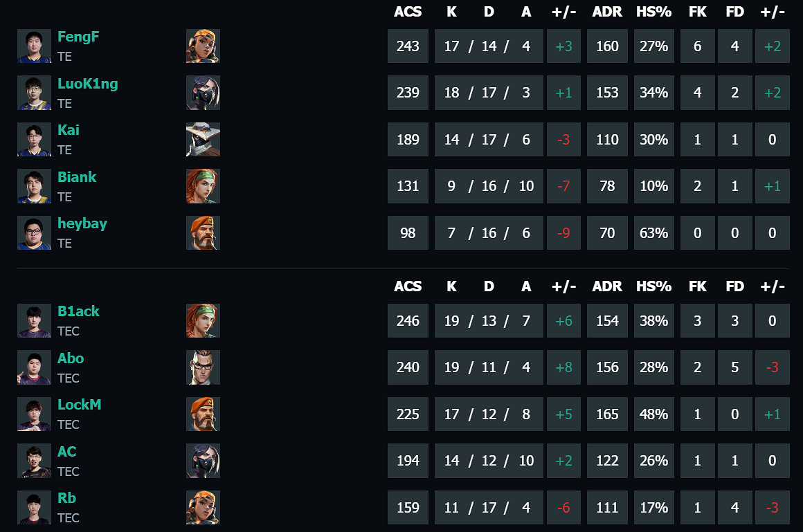803x532 pixels.
Task: Click Rb's Raze agent icon
Action: 203,508
